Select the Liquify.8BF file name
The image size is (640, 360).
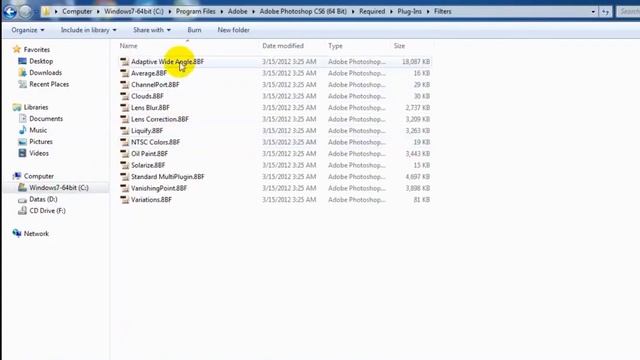tap(147, 131)
